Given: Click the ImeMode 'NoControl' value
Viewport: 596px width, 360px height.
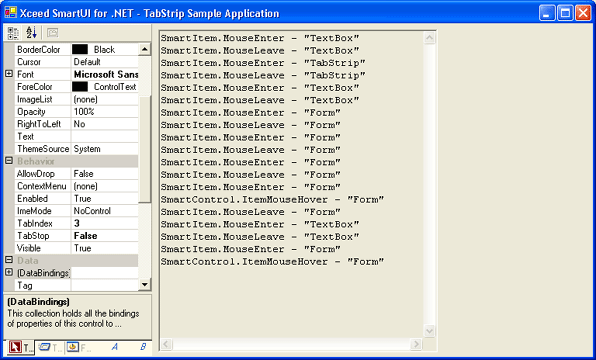Looking at the screenshot, I should click(x=92, y=211).
